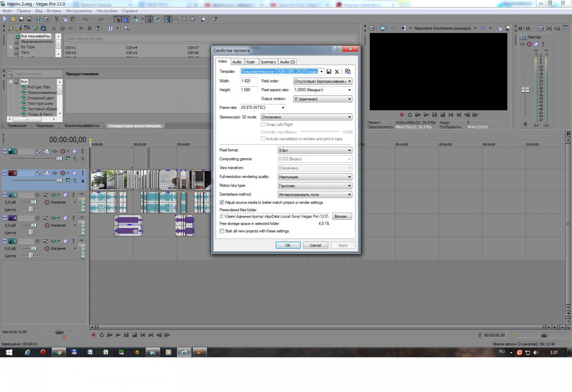Arm track 3 for audio recording
572x392 pixels.
[38, 195]
